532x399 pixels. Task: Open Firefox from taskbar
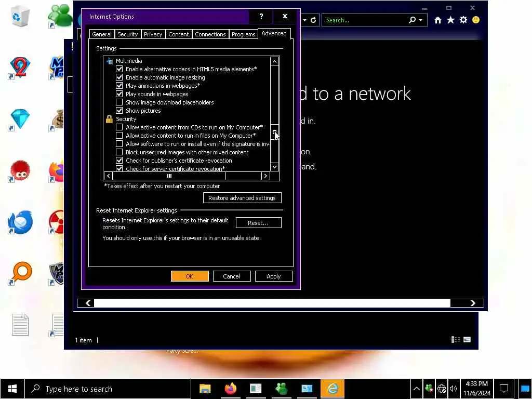(230, 389)
